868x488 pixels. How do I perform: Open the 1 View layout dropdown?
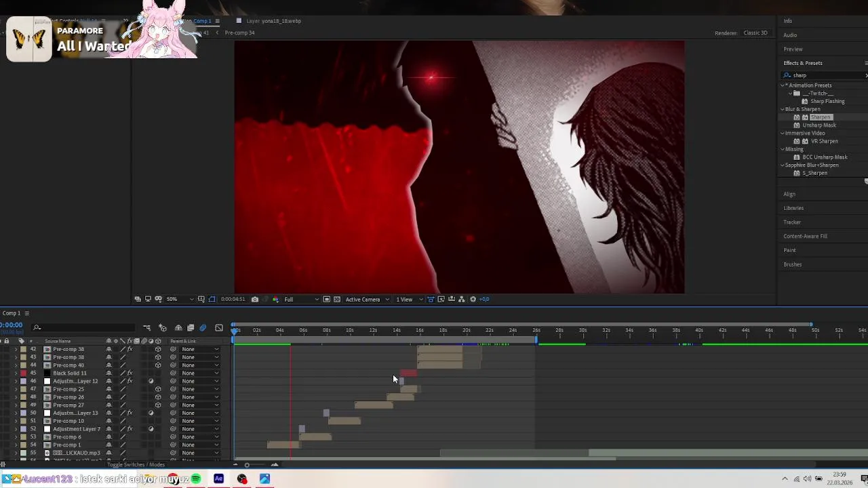click(x=409, y=299)
